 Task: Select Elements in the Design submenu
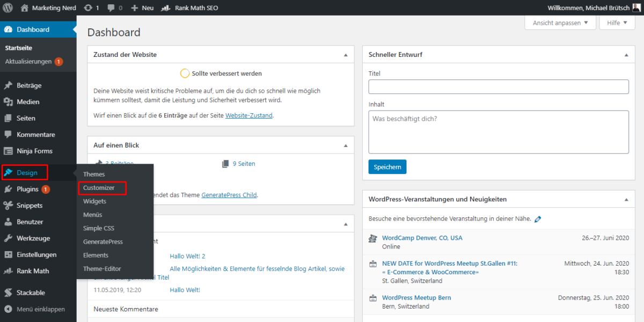(96, 255)
